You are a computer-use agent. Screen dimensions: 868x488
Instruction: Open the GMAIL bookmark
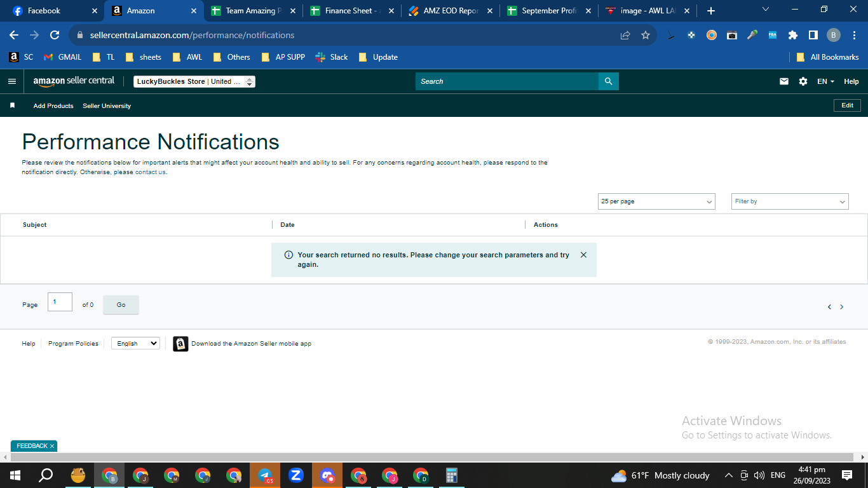62,57
